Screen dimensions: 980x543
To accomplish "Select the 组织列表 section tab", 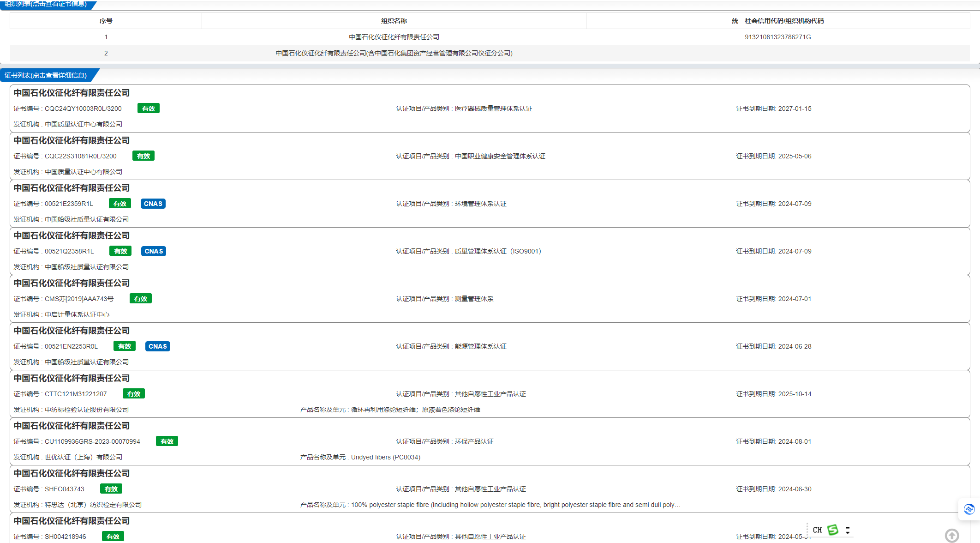I will (46, 4).
